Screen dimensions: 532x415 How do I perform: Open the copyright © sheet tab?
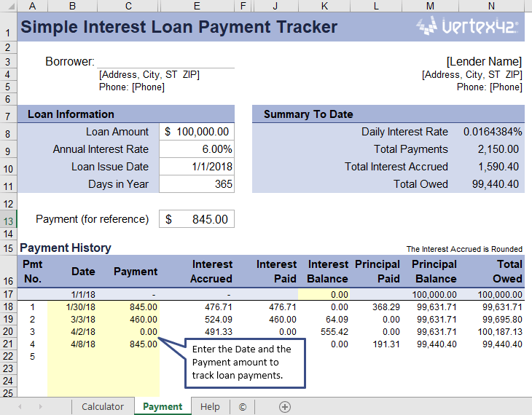242,406
